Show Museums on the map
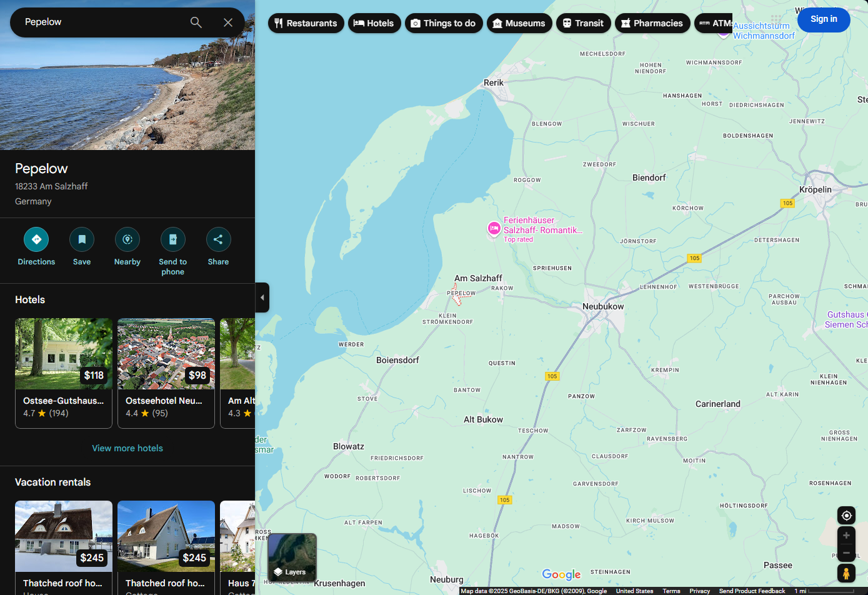Viewport: 868px width, 595px height. tap(519, 23)
